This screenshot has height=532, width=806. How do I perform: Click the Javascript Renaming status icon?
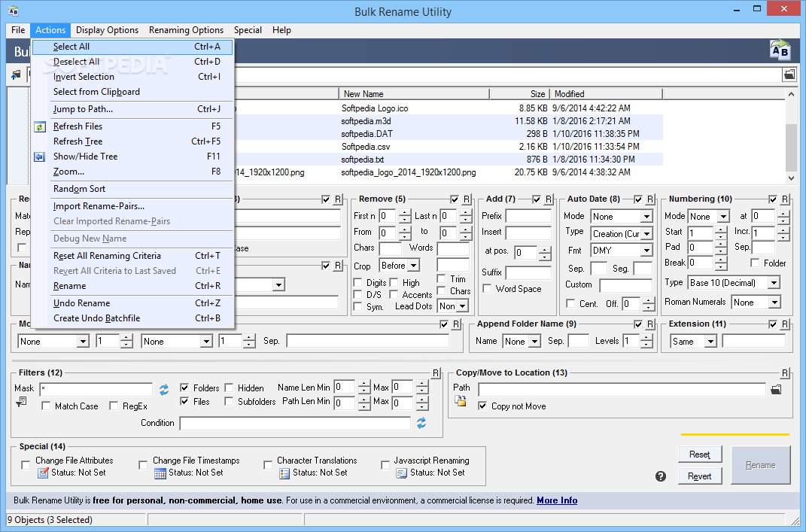(x=401, y=473)
